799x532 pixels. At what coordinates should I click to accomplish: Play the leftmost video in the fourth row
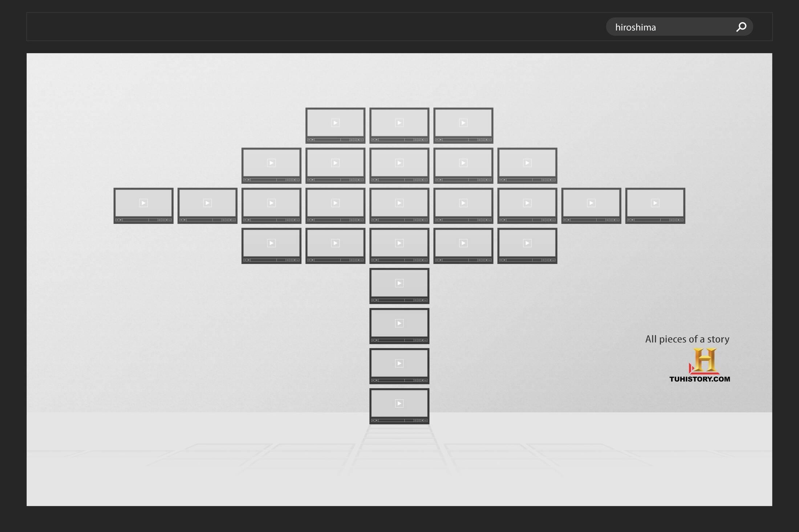click(x=271, y=243)
